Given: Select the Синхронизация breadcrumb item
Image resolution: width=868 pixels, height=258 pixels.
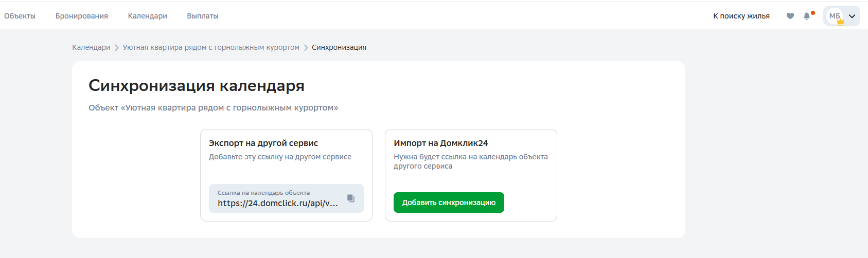Looking at the screenshot, I should 339,47.
